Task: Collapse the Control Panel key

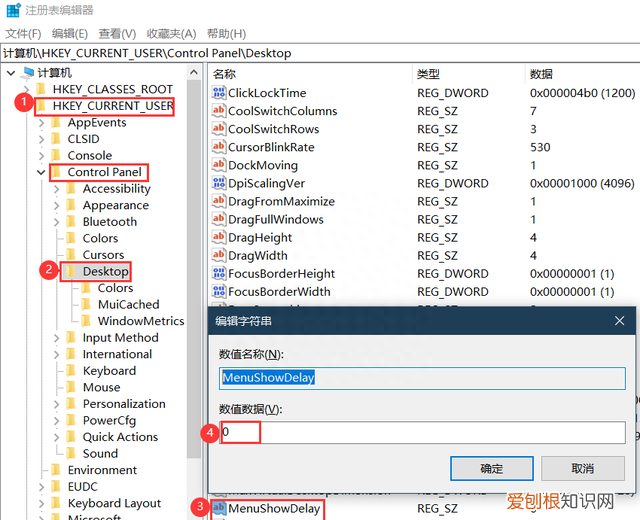Action: point(41,172)
